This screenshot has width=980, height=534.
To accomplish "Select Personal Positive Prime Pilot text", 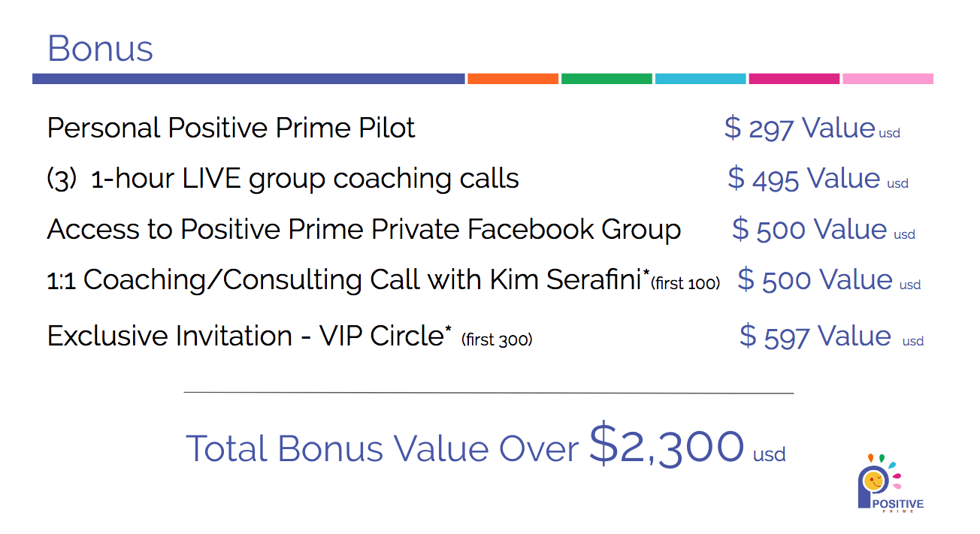I will point(231,128).
